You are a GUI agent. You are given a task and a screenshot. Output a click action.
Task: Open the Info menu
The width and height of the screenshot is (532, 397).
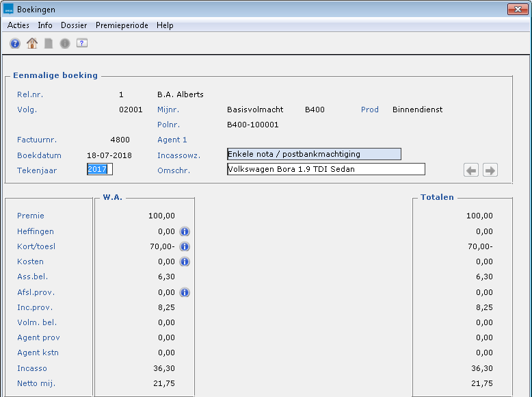coord(45,25)
